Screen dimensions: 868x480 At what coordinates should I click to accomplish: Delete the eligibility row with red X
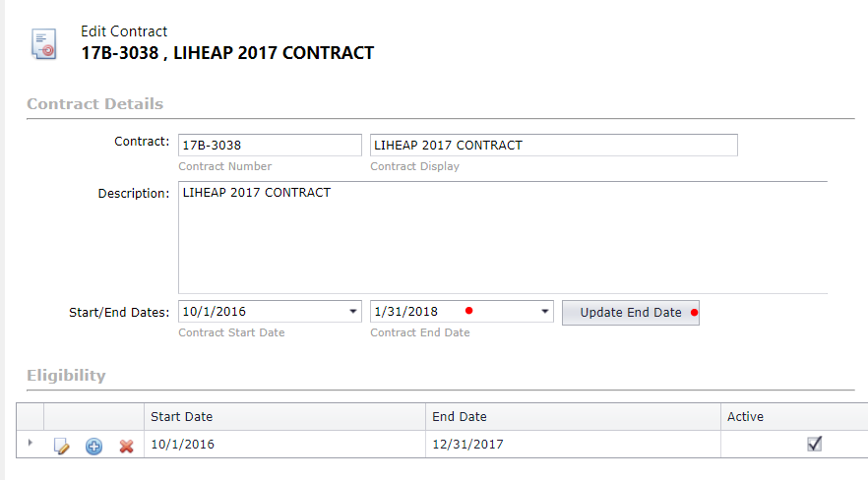click(127, 446)
